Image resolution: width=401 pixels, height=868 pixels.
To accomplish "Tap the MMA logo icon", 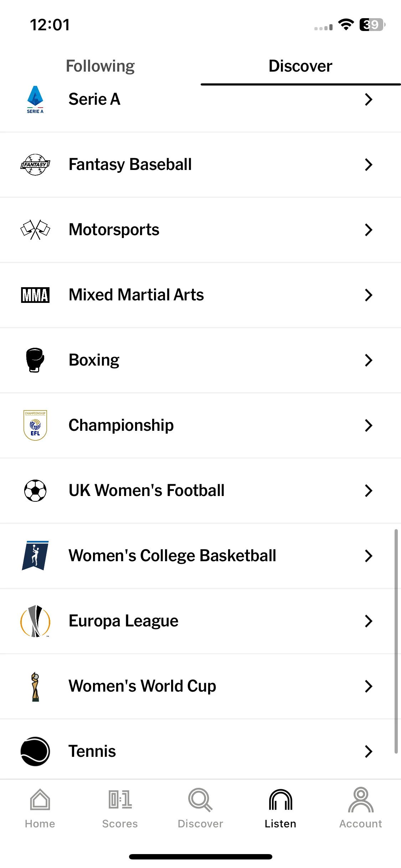I will click(x=35, y=295).
